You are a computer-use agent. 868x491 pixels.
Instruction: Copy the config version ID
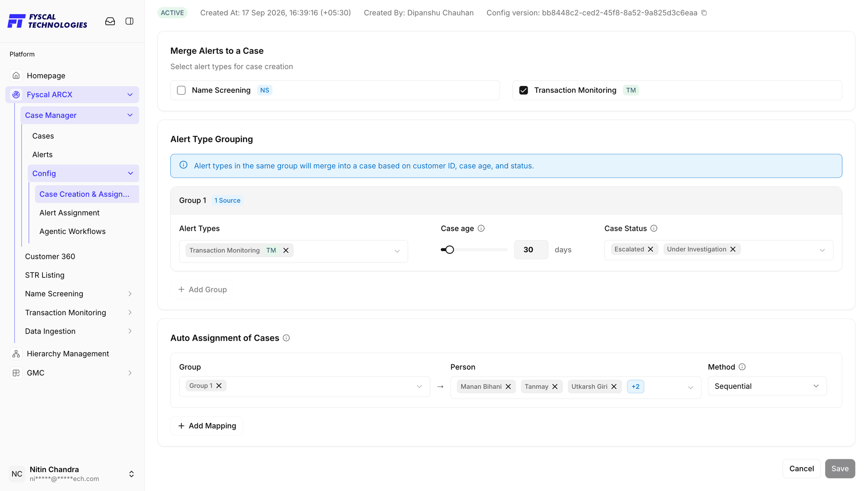coord(704,13)
